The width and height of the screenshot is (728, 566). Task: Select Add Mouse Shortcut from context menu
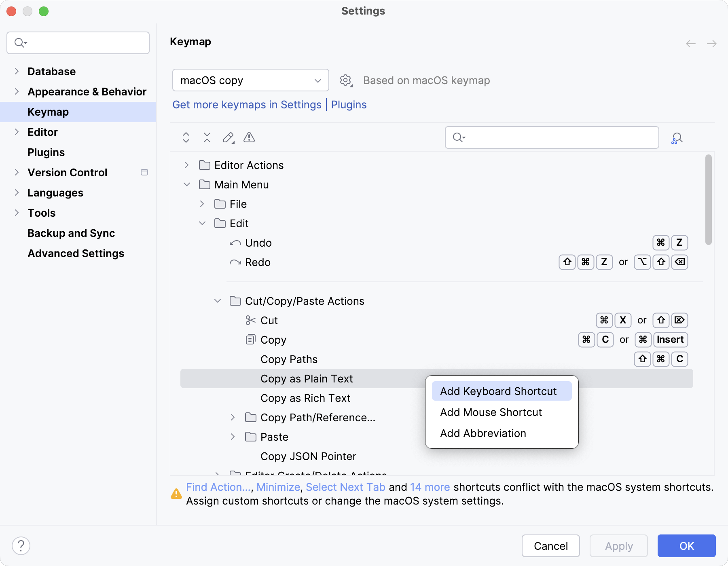[x=491, y=412]
